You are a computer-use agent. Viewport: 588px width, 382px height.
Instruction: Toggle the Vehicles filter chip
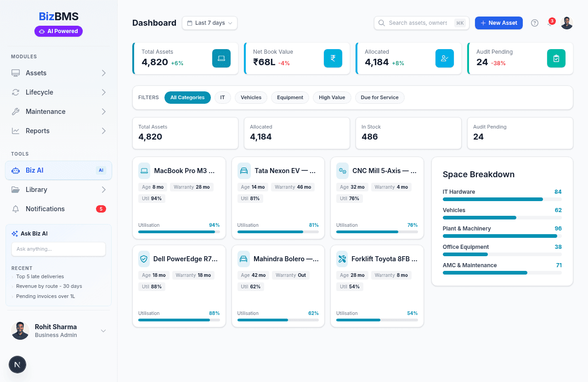[x=251, y=97]
